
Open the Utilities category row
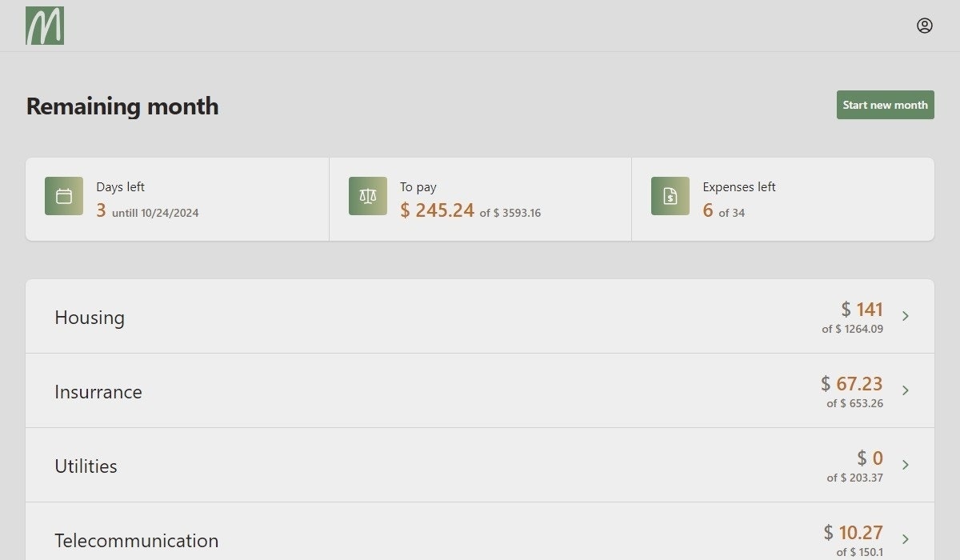(x=480, y=465)
